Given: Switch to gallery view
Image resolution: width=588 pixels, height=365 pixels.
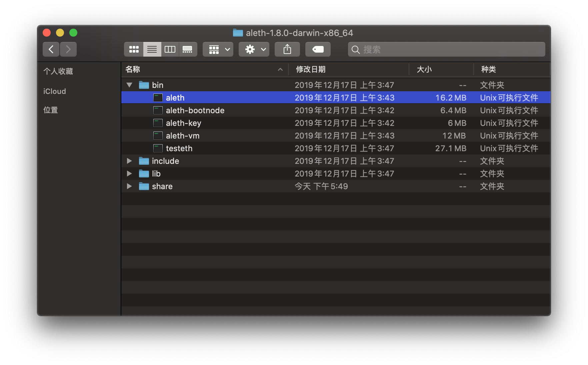Looking at the screenshot, I should (x=188, y=49).
